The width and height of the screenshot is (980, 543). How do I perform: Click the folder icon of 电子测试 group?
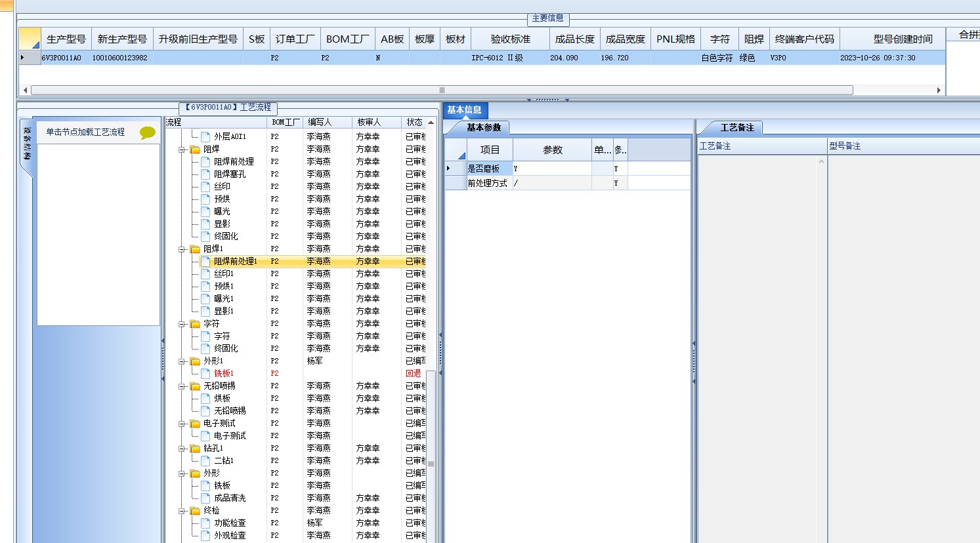click(x=195, y=423)
